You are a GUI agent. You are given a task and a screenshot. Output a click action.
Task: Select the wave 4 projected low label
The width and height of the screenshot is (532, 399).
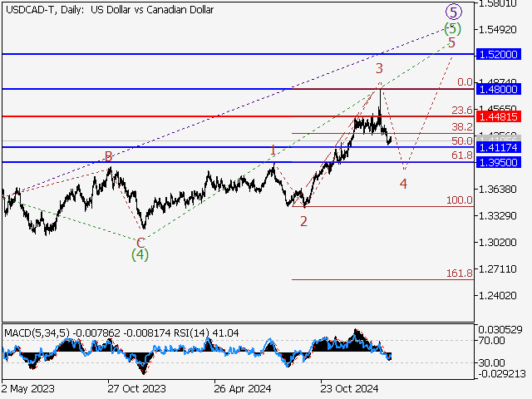coord(403,183)
